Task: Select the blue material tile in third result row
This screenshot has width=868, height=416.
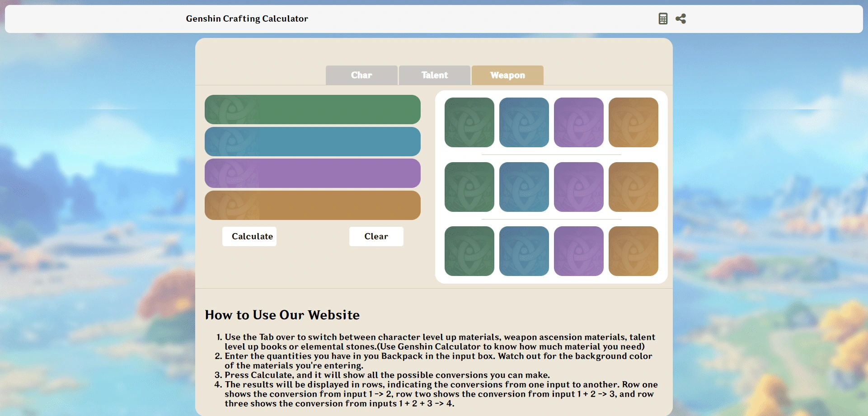Action: click(524, 251)
